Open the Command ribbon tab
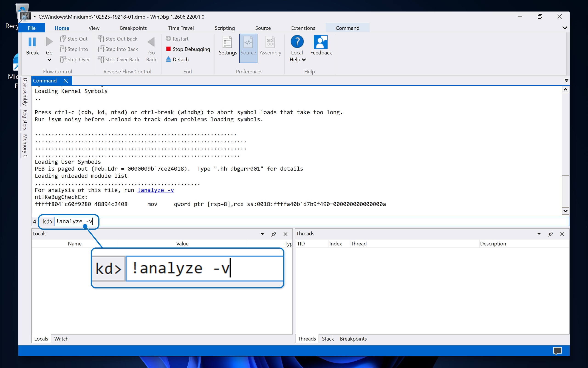Viewport: 588px width, 368px height. pyautogui.click(x=348, y=28)
